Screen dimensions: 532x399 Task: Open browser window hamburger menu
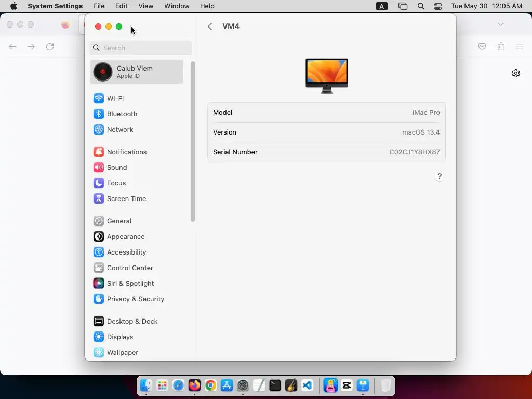click(520, 46)
